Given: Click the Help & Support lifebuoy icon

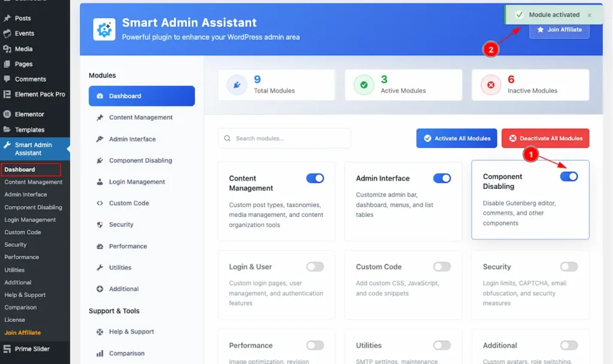Looking at the screenshot, I should [100, 332].
